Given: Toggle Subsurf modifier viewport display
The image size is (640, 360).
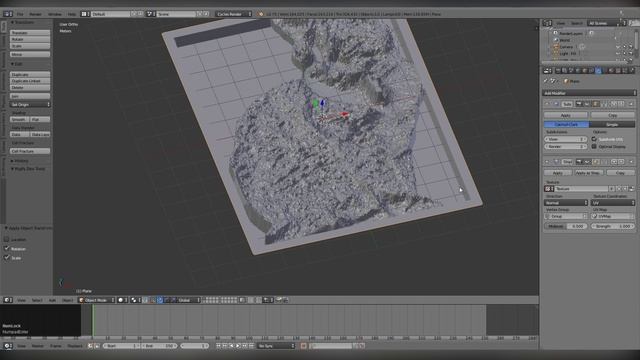Looking at the screenshot, I should click(x=587, y=104).
